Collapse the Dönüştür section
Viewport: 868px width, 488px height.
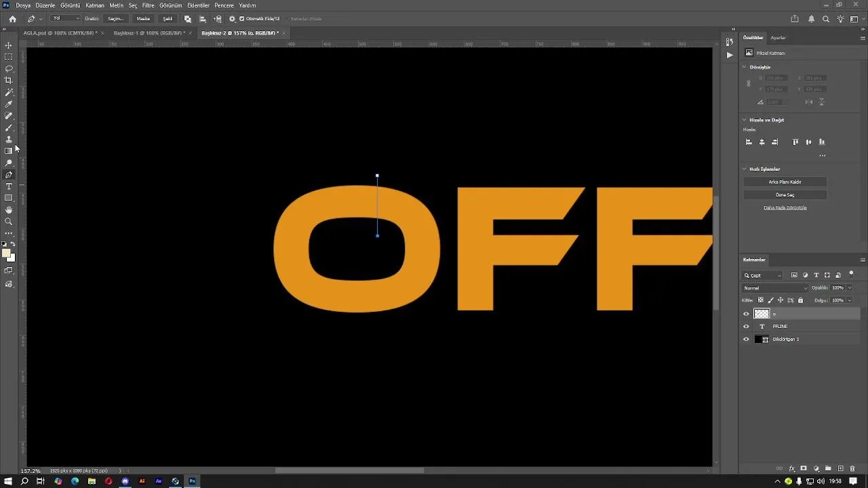pos(744,67)
